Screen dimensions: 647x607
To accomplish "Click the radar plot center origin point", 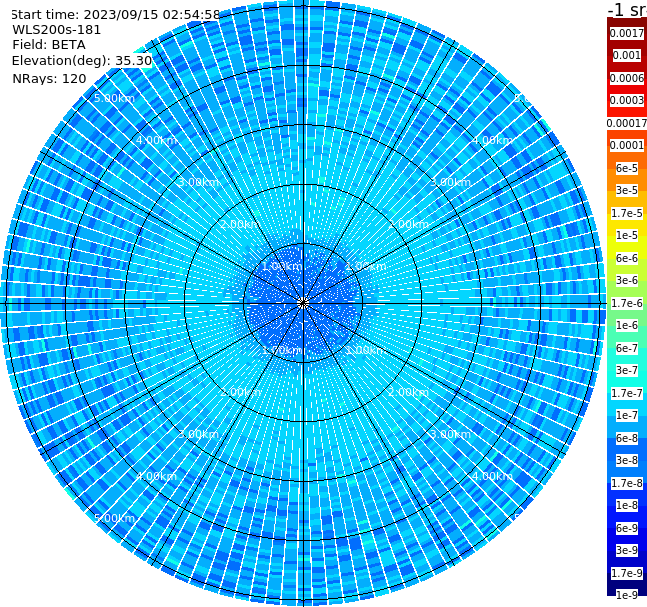I will (303, 303).
